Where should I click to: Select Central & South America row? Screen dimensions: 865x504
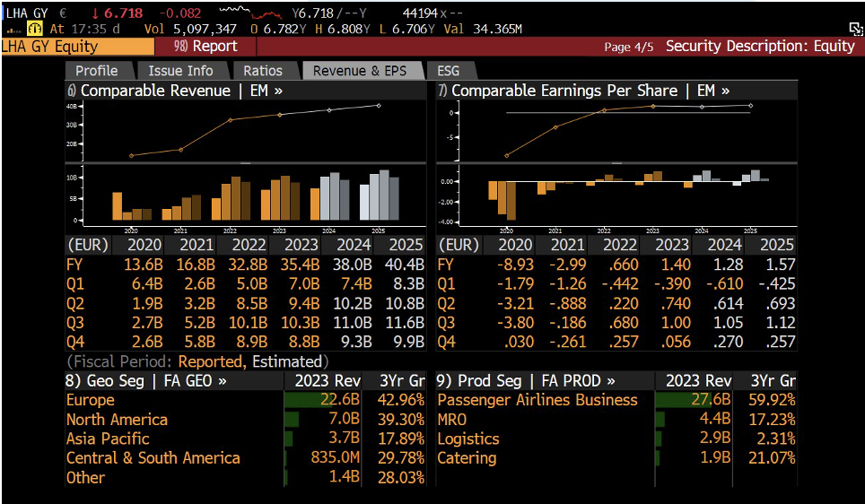(246, 457)
